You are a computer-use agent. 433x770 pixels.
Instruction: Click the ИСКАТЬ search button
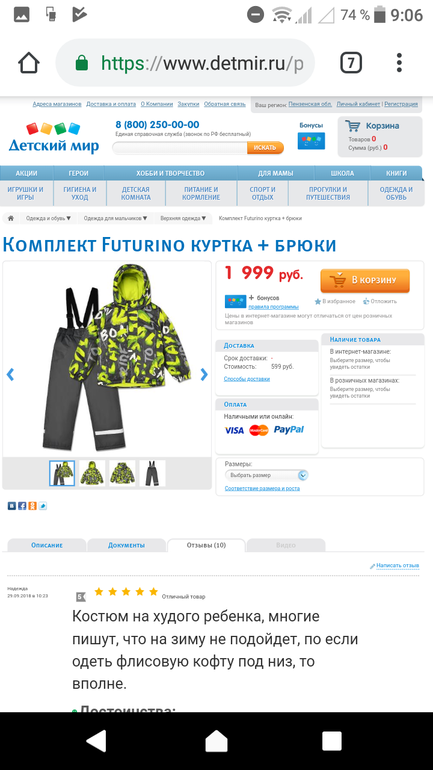tap(265, 147)
